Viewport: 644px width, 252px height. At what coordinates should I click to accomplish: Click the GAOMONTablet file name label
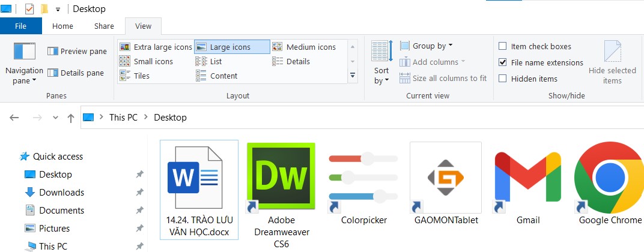click(446, 220)
